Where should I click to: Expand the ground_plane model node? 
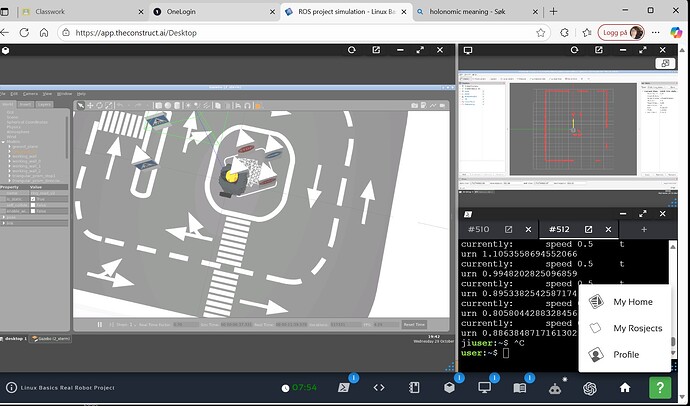point(9,146)
